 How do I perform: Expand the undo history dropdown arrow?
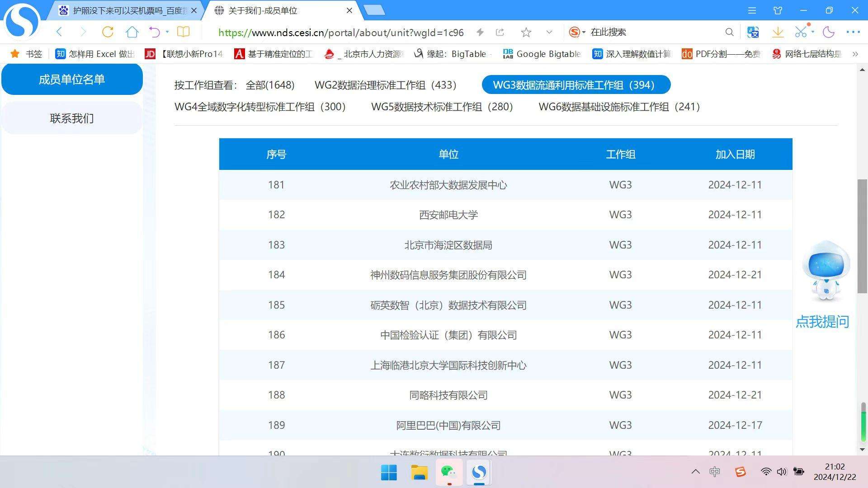click(x=167, y=32)
